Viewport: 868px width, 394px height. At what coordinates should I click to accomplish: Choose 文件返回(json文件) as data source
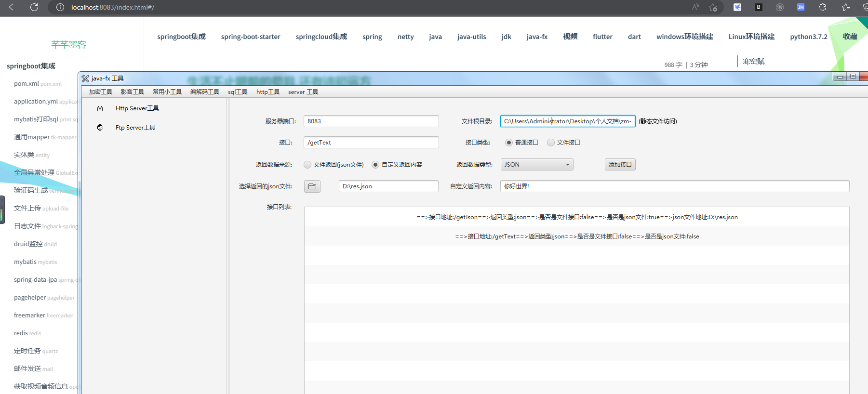click(x=307, y=165)
